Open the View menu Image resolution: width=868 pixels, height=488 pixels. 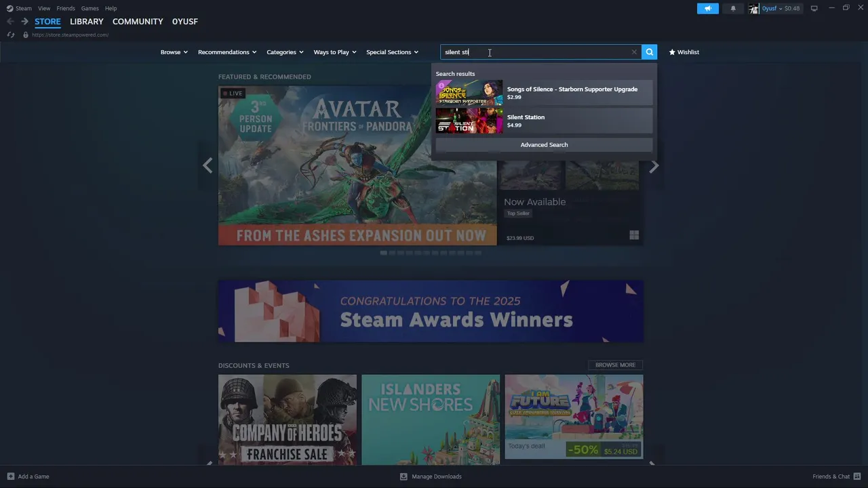pyautogui.click(x=44, y=8)
